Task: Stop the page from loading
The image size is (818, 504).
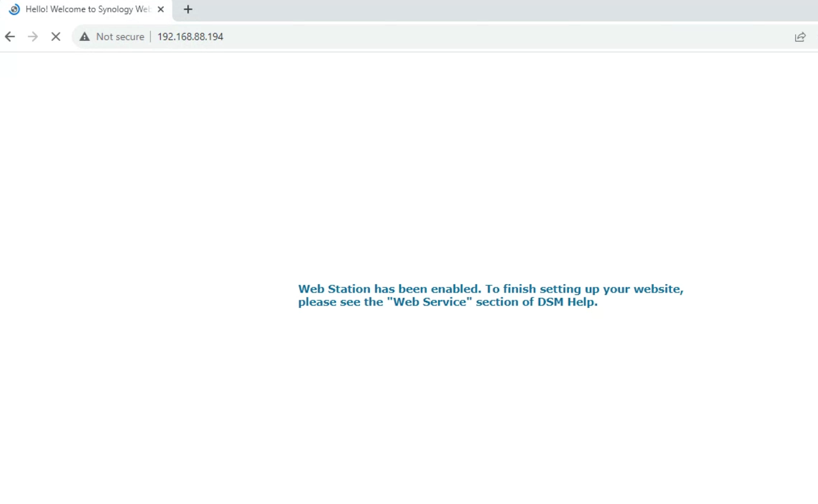Action: point(56,37)
